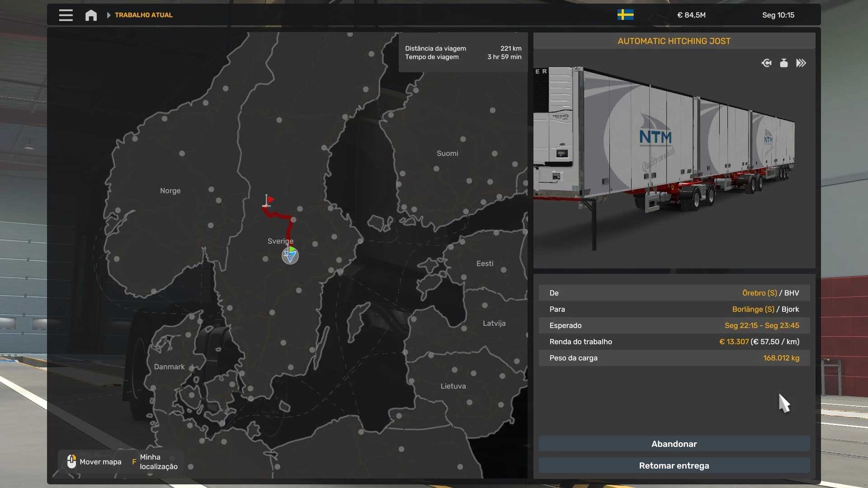Viewport: 868px width, 488px height.
Task: Click the Seg 10:15 game clock
Action: coord(778,15)
